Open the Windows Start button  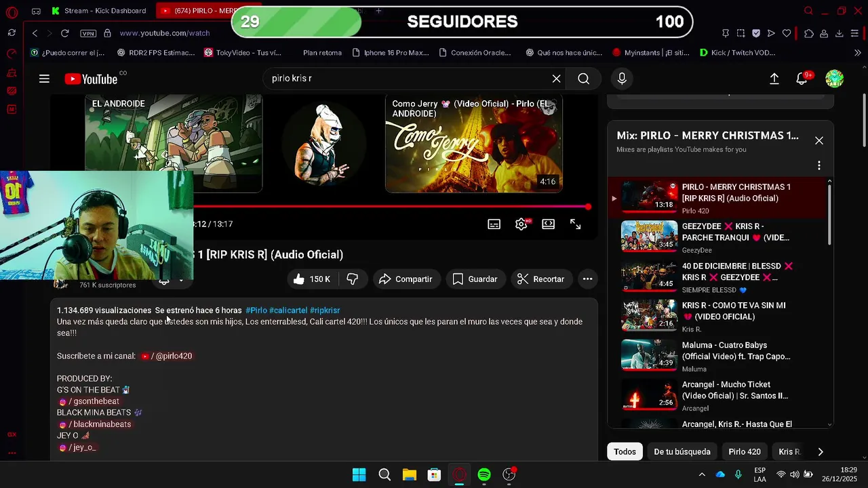click(x=359, y=474)
